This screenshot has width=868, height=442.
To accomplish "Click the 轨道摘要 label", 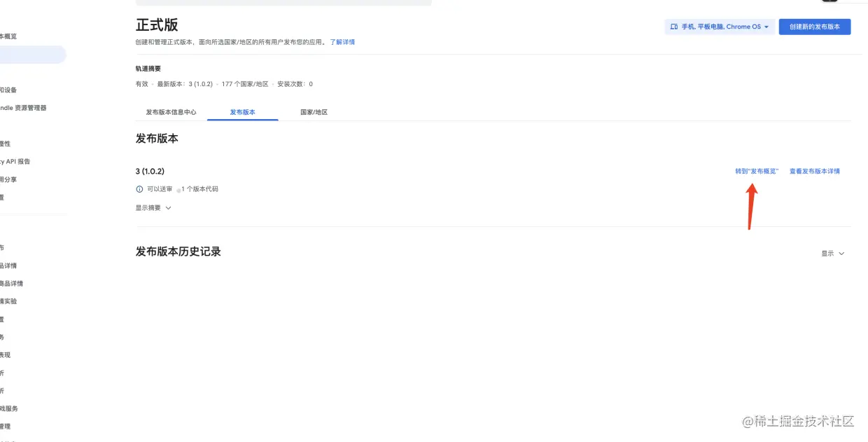I will tap(148, 69).
